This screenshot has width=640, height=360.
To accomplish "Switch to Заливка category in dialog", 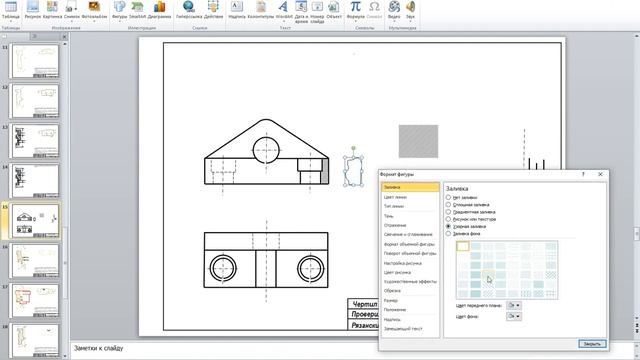I will [x=410, y=187].
